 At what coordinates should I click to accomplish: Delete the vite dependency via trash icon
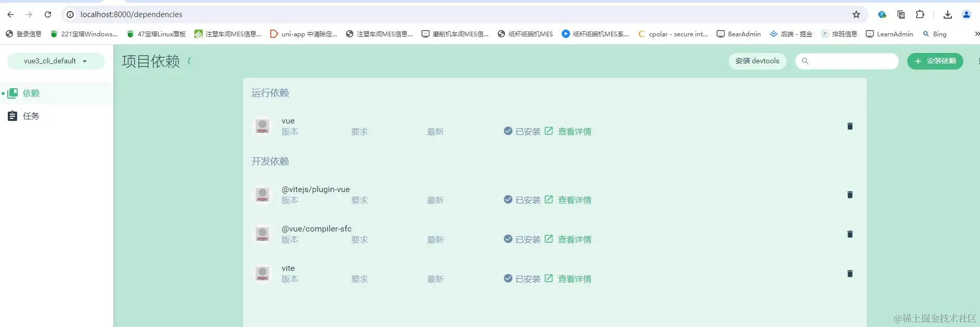pos(850,274)
